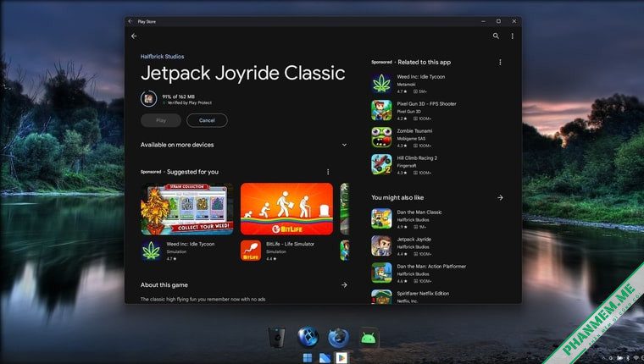This screenshot has height=364, width=644.
Task: Open the Windows Start button on taskbar
Action: point(308,358)
